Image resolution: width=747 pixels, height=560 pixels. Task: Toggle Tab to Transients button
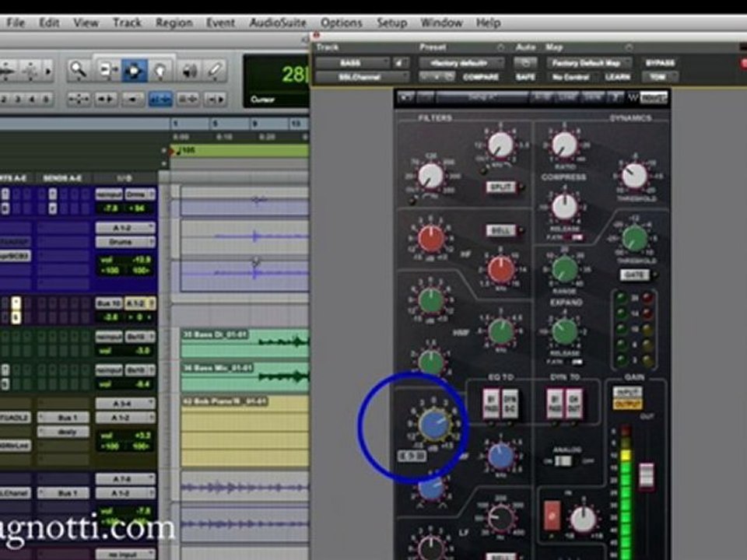click(x=106, y=99)
